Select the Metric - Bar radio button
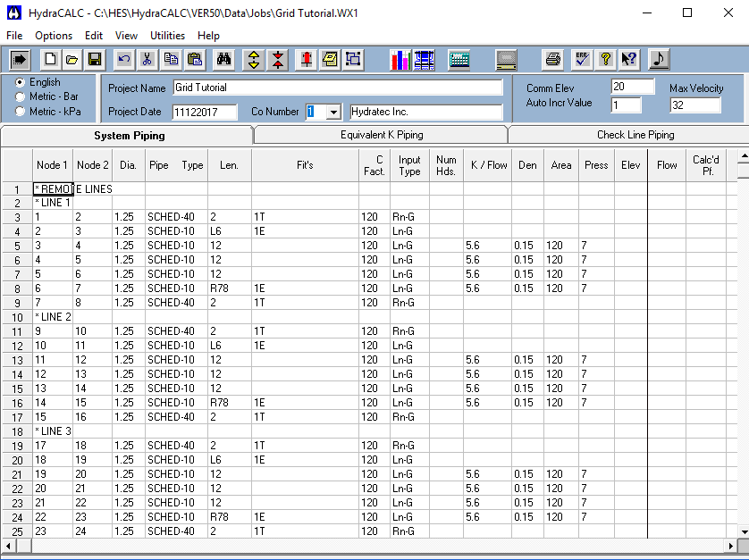The width and height of the screenshot is (749, 560). (x=20, y=97)
